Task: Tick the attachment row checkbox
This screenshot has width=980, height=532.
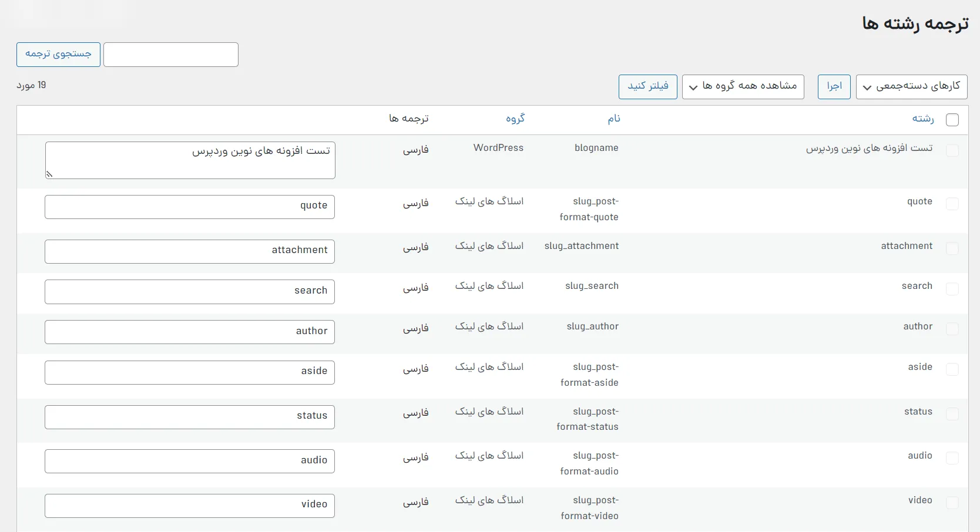Action: [952, 248]
